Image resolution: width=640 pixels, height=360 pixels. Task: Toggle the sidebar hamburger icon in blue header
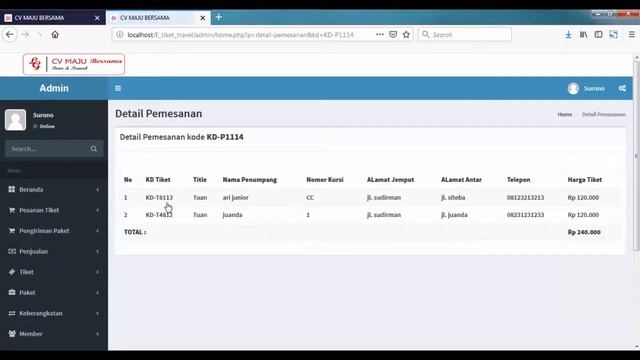tap(118, 88)
